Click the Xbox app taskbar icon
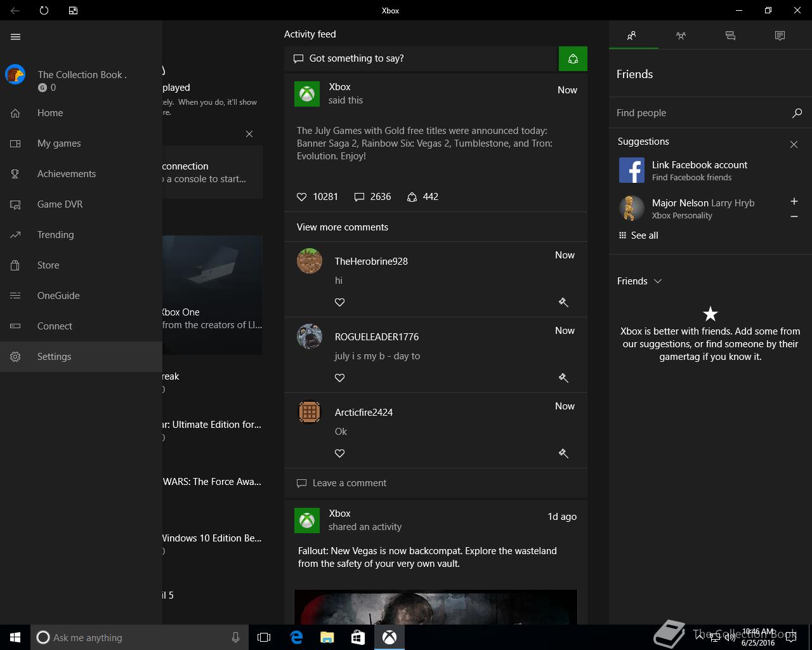This screenshot has width=812, height=650. click(390, 637)
